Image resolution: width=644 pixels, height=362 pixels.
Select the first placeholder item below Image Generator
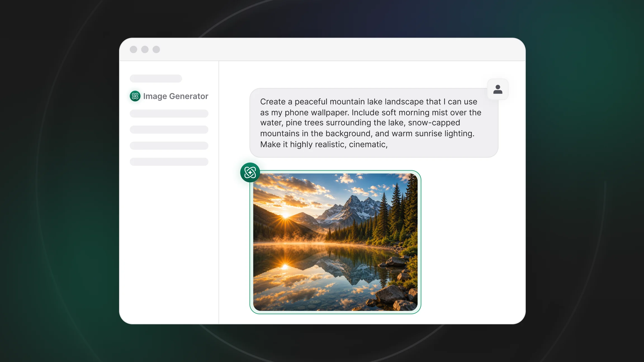coord(169,113)
